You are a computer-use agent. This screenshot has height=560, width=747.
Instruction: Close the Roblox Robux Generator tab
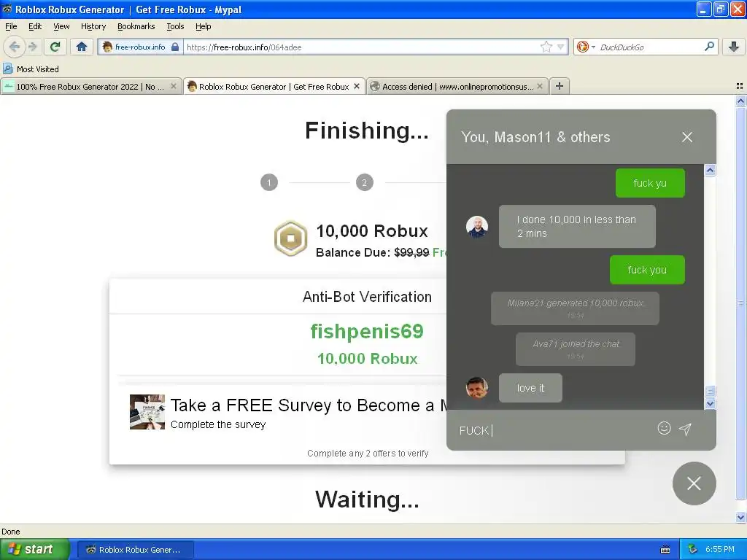(x=356, y=86)
